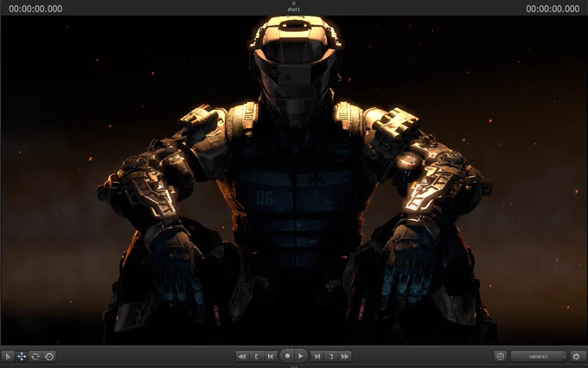Select the arrow selection tool

click(x=8, y=356)
